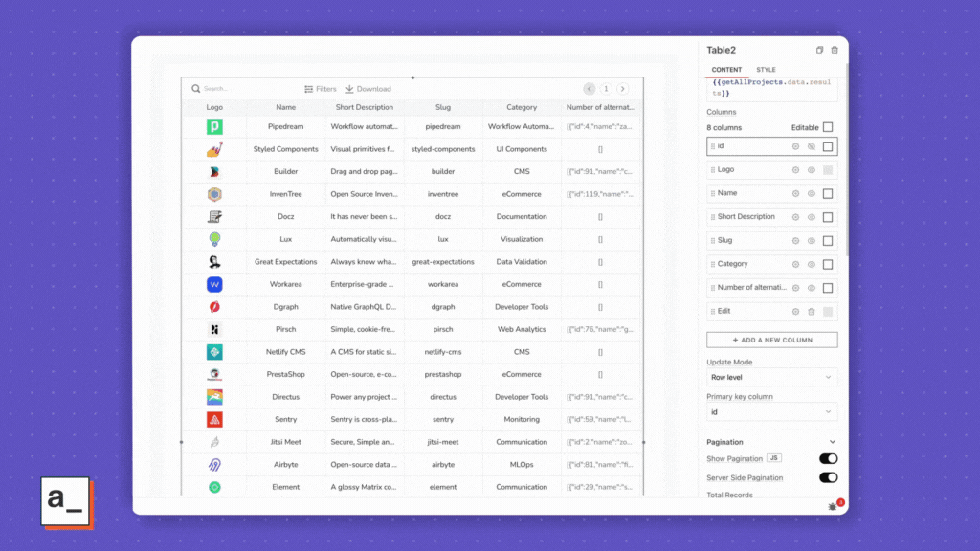The height and width of the screenshot is (551, 980).
Task: Click the table Download icon
Action: pyautogui.click(x=350, y=89)
